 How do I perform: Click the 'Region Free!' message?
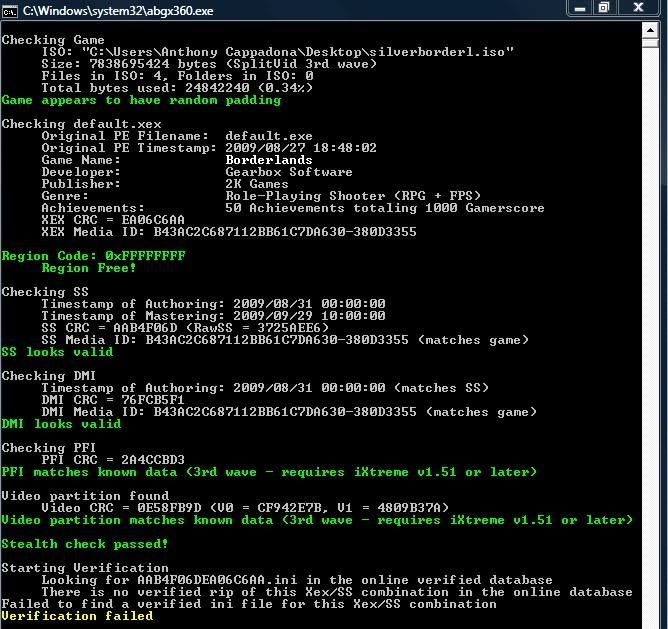[x=89, y=268]
